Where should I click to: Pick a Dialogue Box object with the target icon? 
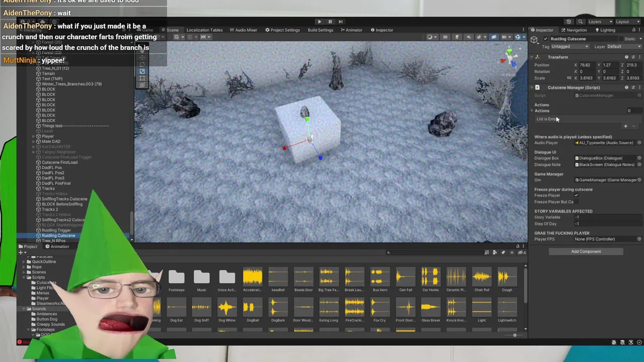click(x=639, y=158)
